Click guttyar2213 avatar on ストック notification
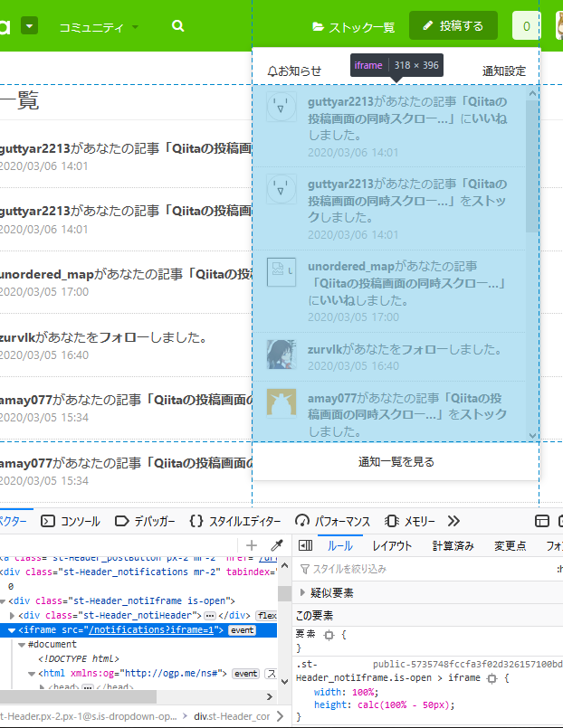The height and width of the screenshot is (728, 563). [281, 189]
